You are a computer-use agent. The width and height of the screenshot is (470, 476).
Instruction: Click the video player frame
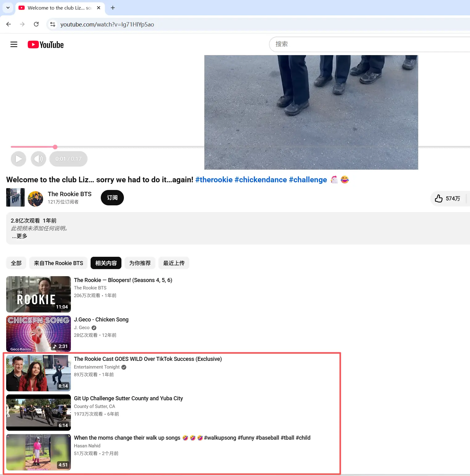311,112
